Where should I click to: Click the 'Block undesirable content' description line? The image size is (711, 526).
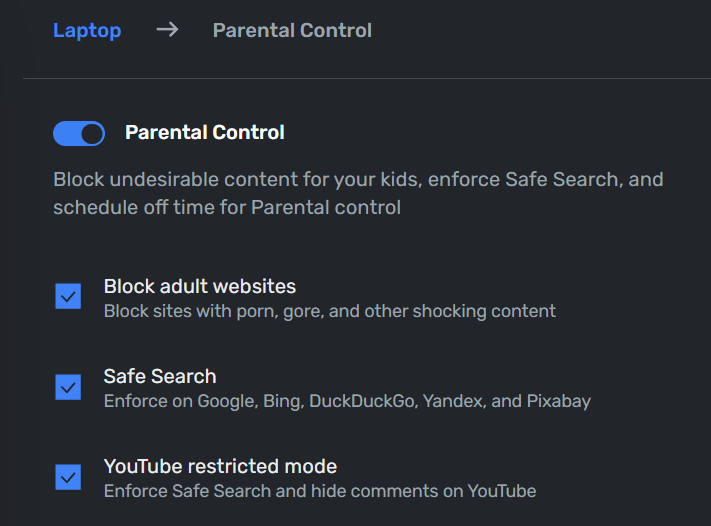pos(358,180)
